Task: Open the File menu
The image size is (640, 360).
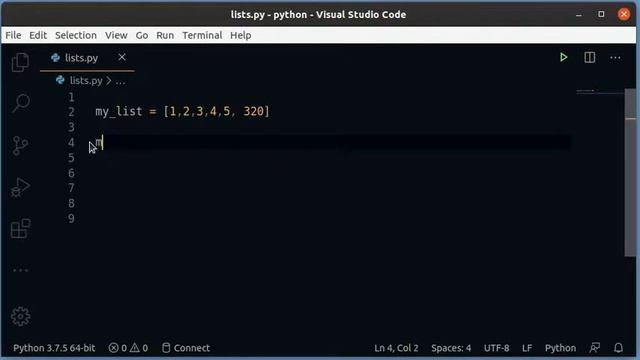Action: [13, 35]
